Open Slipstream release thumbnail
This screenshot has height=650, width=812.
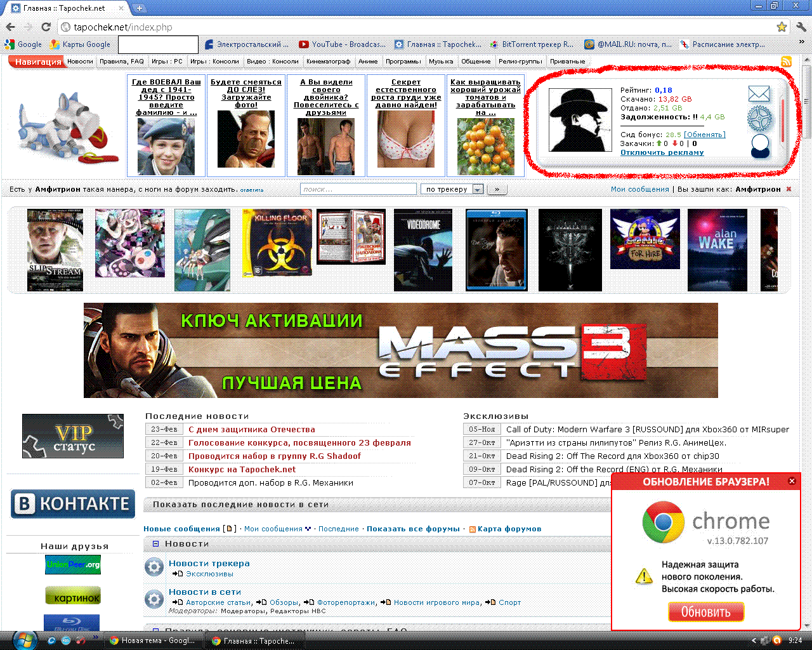coord(55,250)
